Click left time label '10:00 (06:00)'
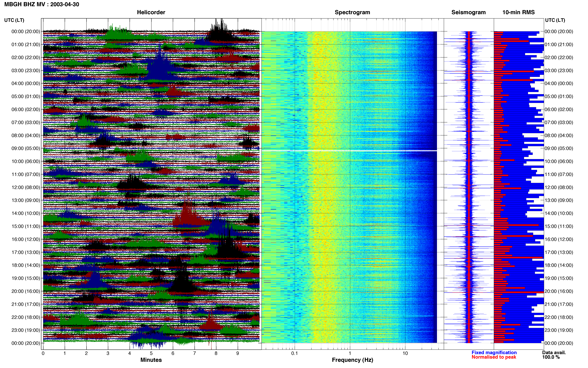 (x=26, y=161)
